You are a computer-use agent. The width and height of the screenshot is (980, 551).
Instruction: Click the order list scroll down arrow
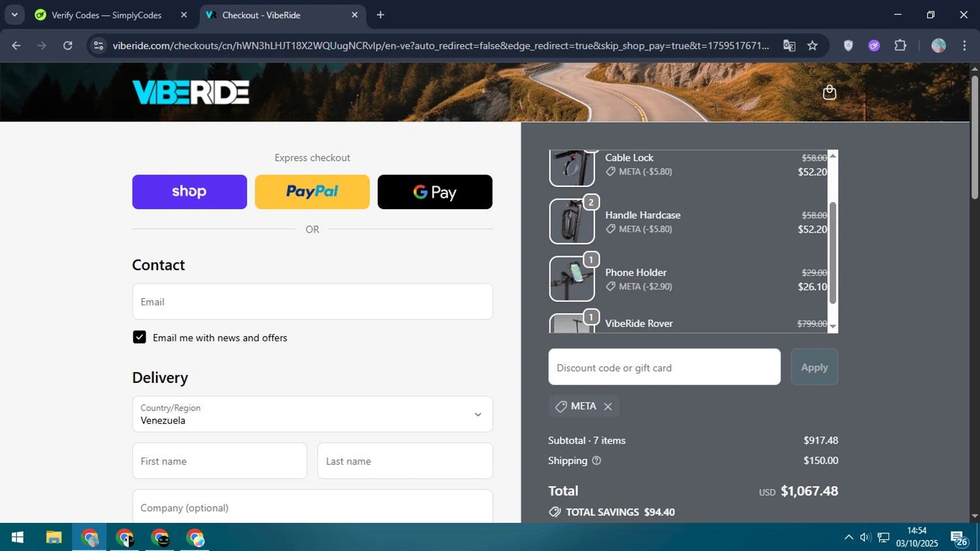[833, 326]
